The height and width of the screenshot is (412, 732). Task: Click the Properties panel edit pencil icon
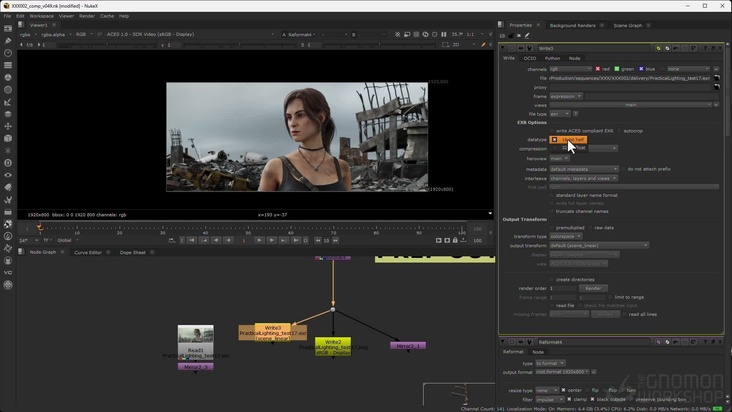(527, 35)
